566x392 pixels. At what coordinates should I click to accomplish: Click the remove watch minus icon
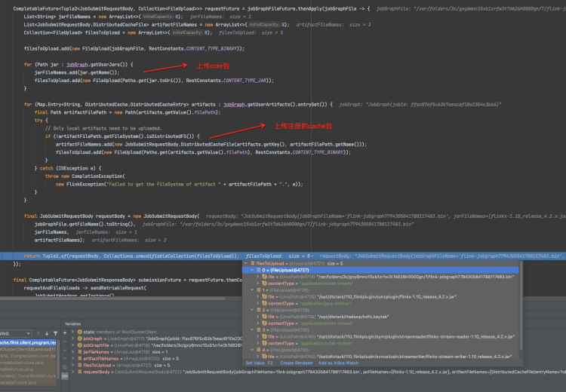pyautogui.click(x=65, y=341)
